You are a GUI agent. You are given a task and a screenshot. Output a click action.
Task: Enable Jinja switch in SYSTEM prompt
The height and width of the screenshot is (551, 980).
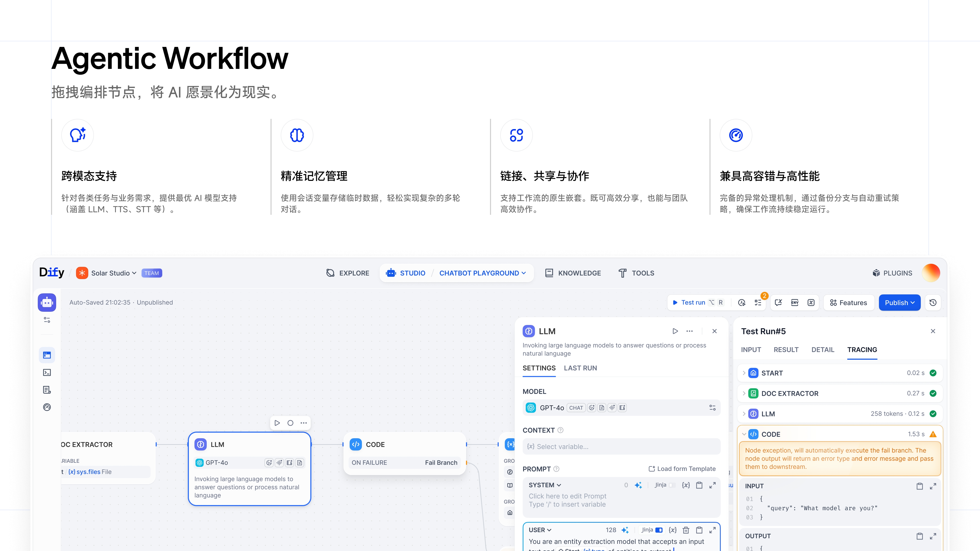coord(672,485)
